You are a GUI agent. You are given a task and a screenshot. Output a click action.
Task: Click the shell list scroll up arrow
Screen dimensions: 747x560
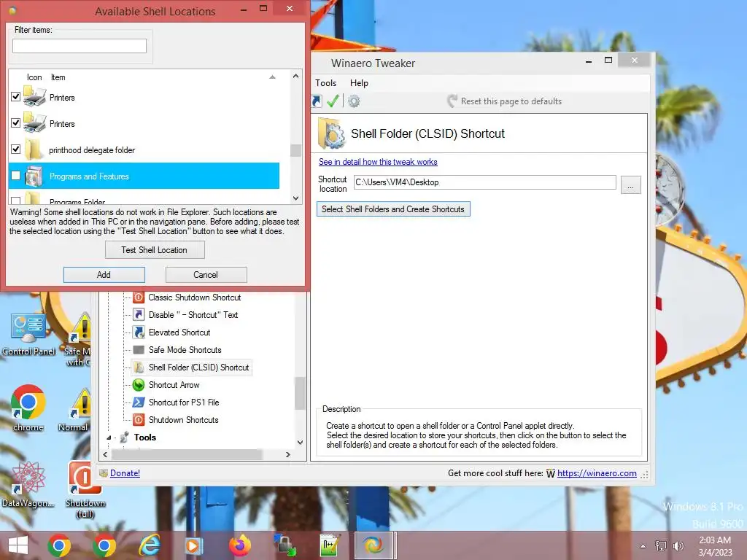(296, 76)
